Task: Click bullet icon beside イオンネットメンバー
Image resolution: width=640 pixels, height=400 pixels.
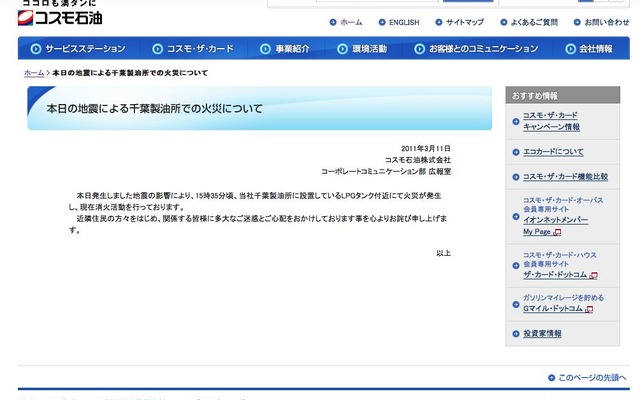Action: coord(516,216)
